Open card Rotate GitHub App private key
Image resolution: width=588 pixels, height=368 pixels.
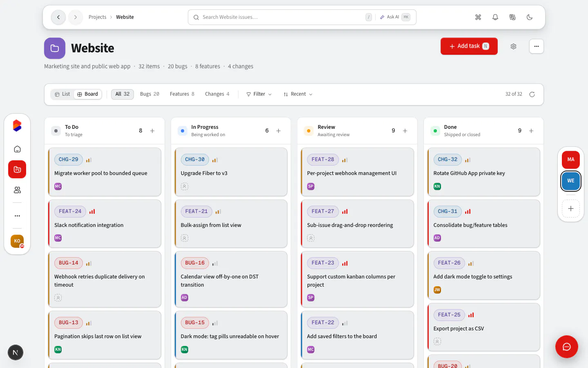pyautogui.click(x=484, y=172)
